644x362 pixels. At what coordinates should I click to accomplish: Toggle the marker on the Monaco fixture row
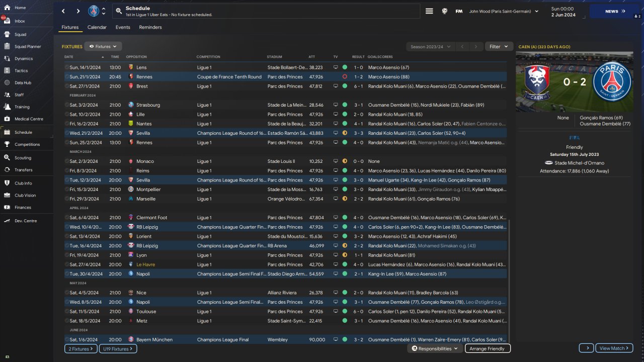[67, 161]
